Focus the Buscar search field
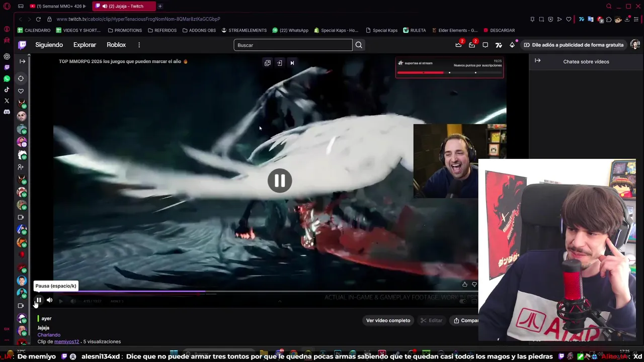Viewport: 644px width, 362px height. coord(293,45)
